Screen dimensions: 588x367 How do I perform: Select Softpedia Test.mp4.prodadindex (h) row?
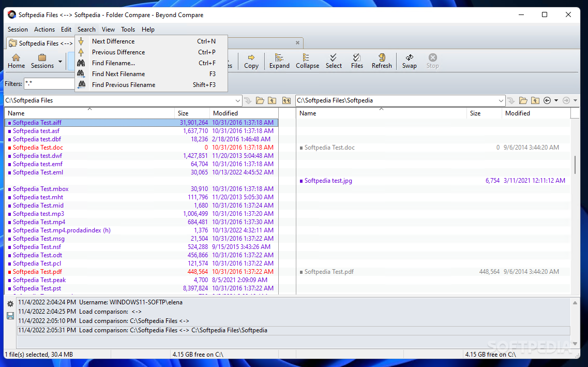141,230
